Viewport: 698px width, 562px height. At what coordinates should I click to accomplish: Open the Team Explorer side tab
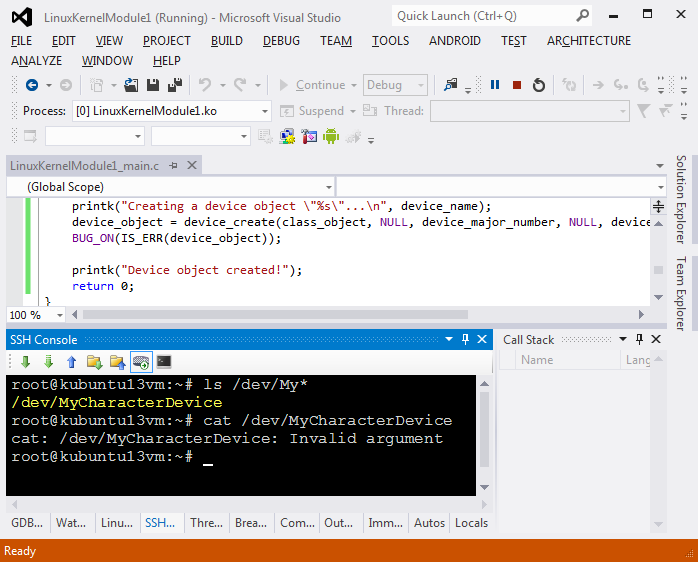tap(681, 293)
